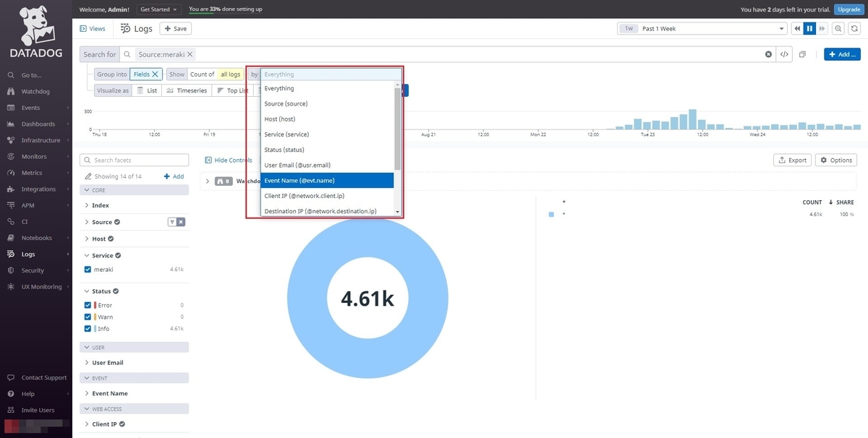Uncheck the Info status checkbox
The image size is (868, 438).
point(88,329)
